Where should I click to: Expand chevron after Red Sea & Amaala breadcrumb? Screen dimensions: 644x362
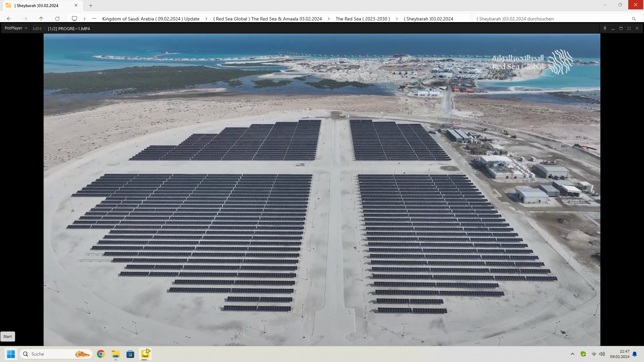[x=329, y=19]
